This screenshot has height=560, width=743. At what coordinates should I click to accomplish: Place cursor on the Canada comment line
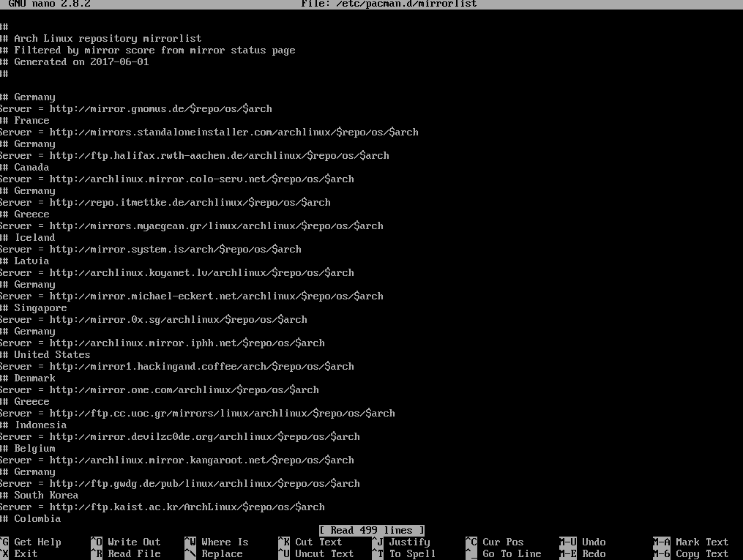[x=25, y=168]
